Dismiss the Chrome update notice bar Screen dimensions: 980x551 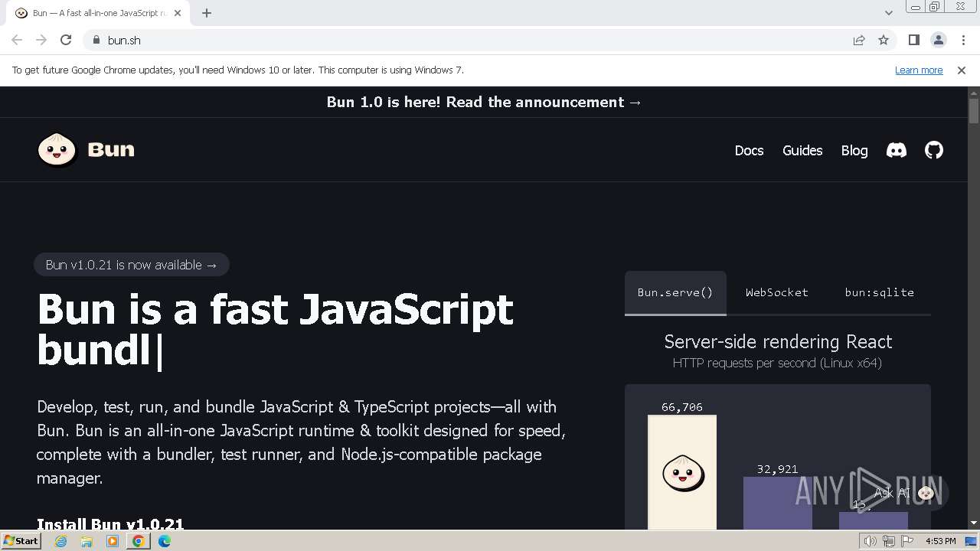961,70
